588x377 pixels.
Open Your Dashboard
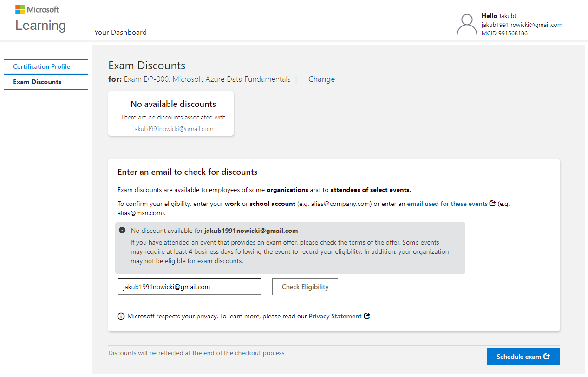[120, 32]
